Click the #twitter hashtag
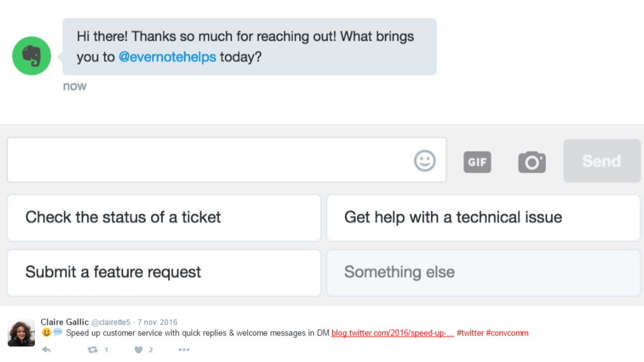Viewport: 644px width, 362px height. pyautogui.click(x=470, y=333)
